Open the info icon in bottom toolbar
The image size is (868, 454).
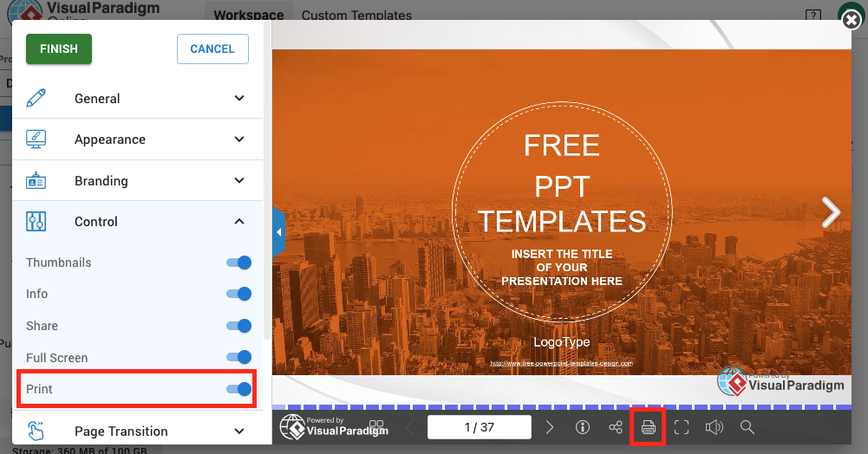pyautogui.click(x=583, y=427)
